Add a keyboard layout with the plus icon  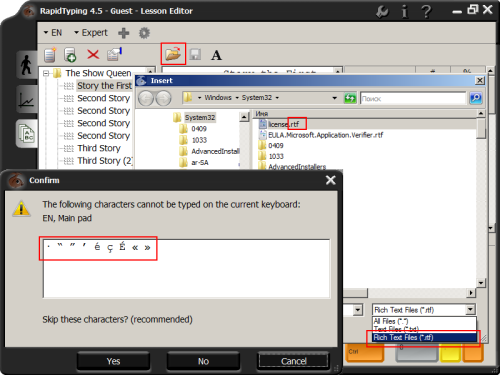click(124, 33)
